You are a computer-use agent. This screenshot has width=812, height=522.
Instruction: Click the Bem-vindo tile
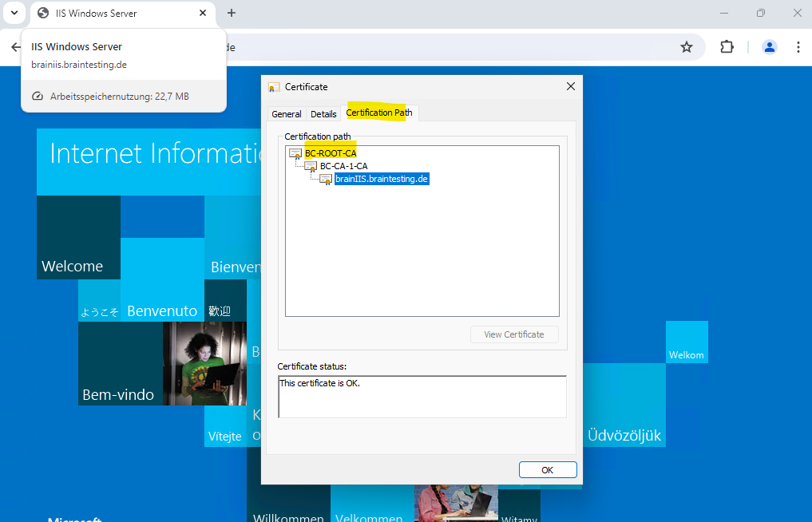(x=121, y=363)
